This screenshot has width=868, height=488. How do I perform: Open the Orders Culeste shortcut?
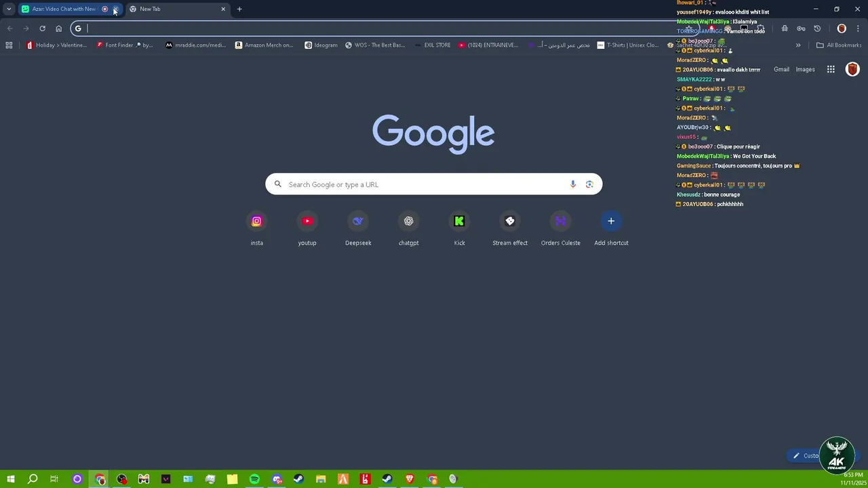pyautogui.click(x=561, y=229)
